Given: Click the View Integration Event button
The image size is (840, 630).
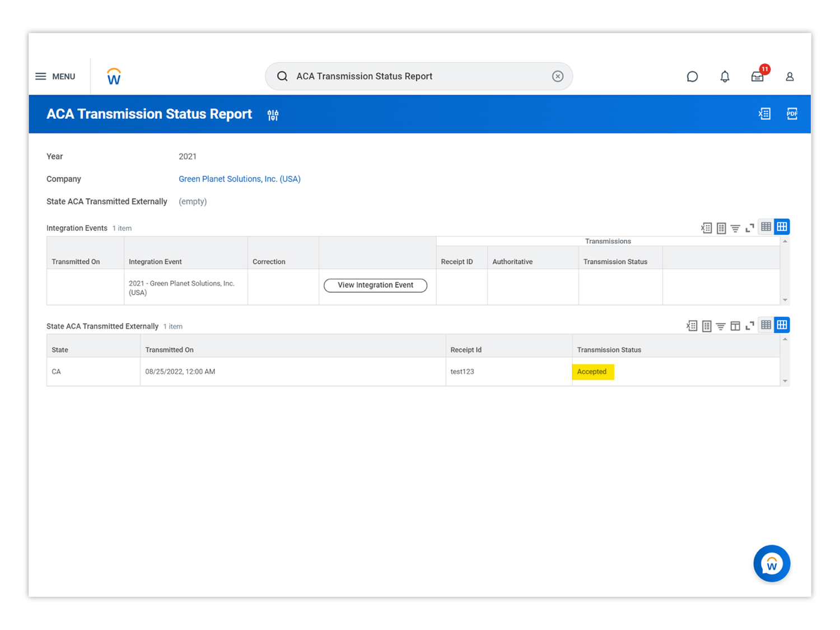Looking at the screenshot, I should pos(375,285).
